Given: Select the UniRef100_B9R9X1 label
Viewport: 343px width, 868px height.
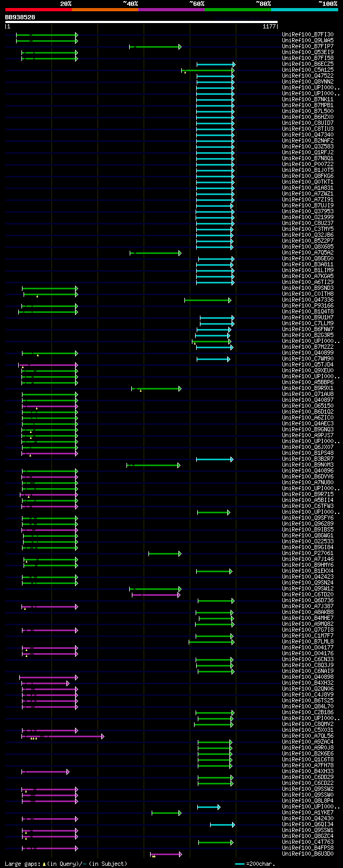Looking at the screenshot, I should 308,388.
